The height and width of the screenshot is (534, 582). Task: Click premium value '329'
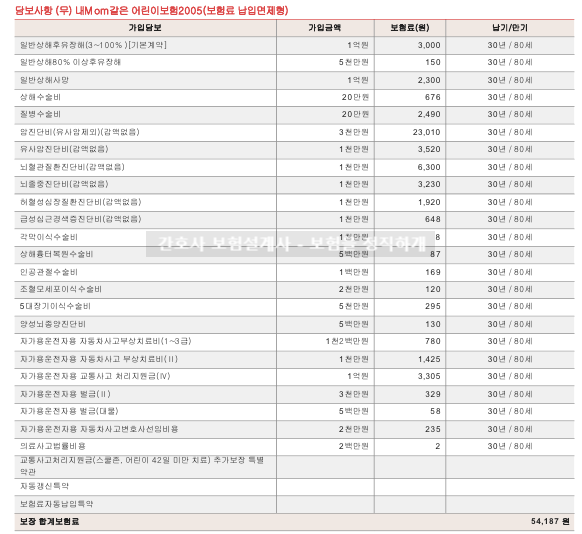pyautogui.click(x=433, y=394)
